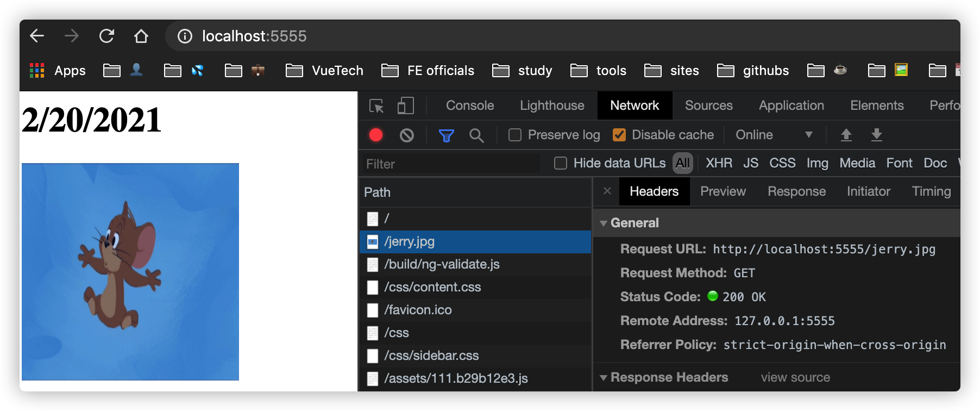Select the /css/content.css request
The width and height of the screenshot is (980, 411).
tap(475, 287)
